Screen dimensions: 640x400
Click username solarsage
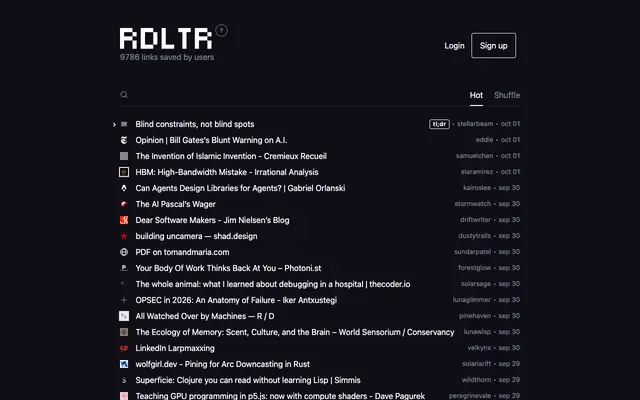point(476,284)
